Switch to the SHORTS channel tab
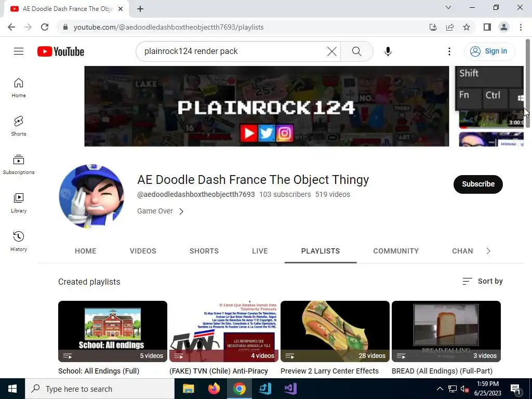The width and height of the screenshot is (532, 399). coord(204,251)
